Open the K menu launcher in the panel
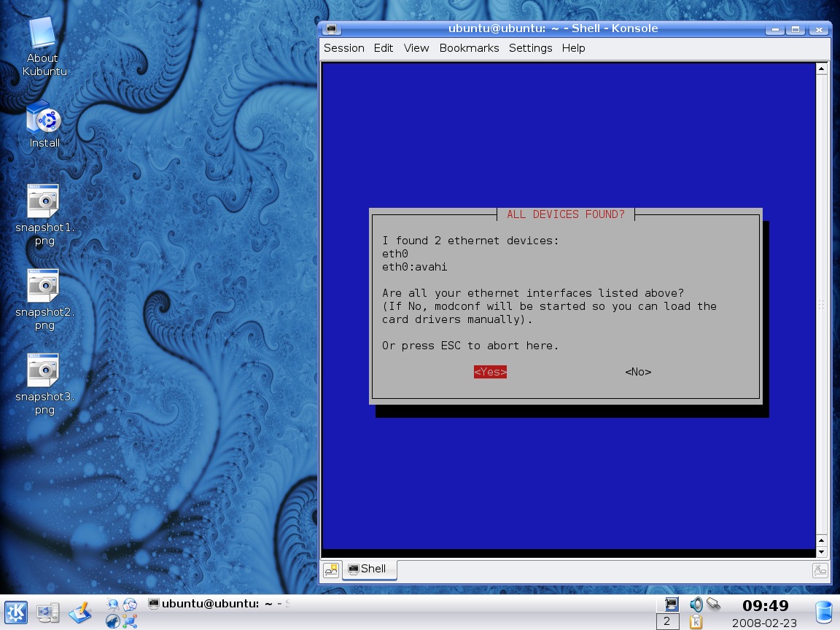 coord(16,612)
